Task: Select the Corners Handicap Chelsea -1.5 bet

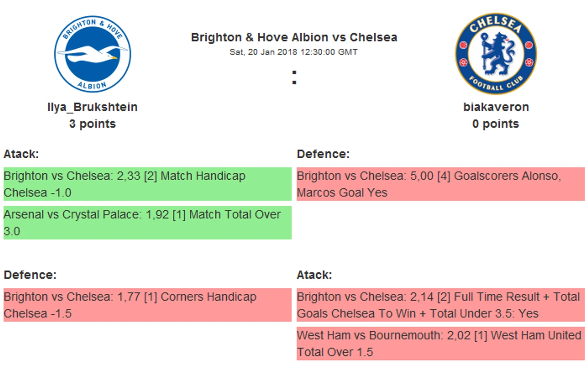Action: pyautogui.click(x=147, y=305)
